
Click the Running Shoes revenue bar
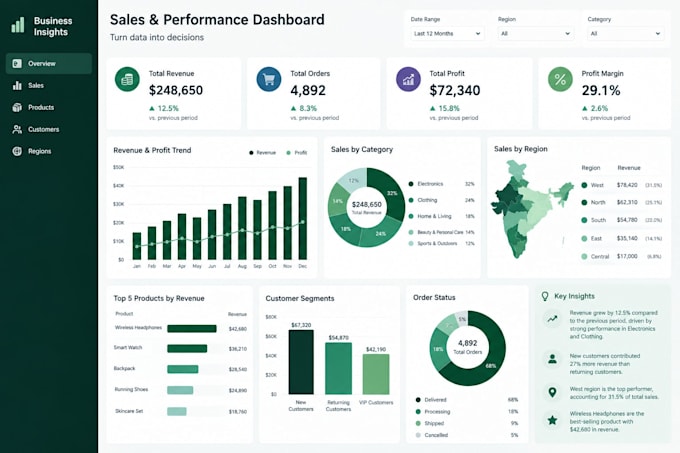(x=180, y=390)
